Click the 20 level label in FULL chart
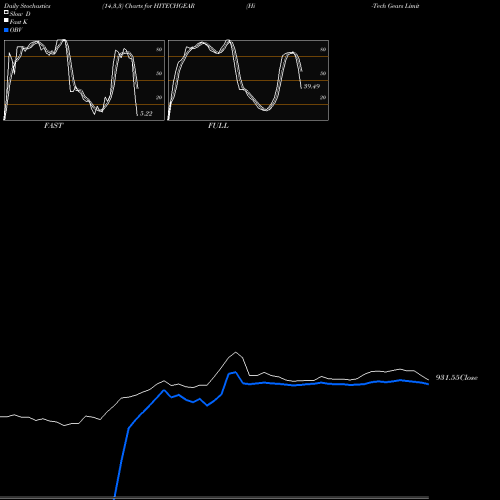The height and width of the screenshot is (500, 500). 323,97
